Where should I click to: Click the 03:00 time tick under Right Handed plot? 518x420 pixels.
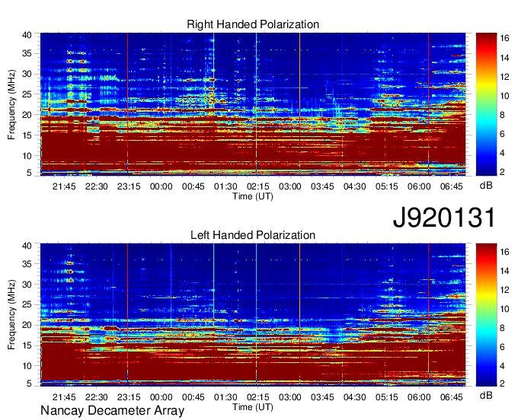click(290, 186)
